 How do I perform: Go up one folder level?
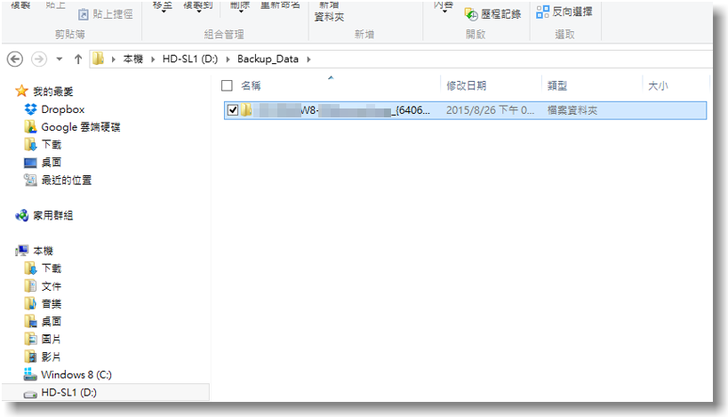(78, 59)
